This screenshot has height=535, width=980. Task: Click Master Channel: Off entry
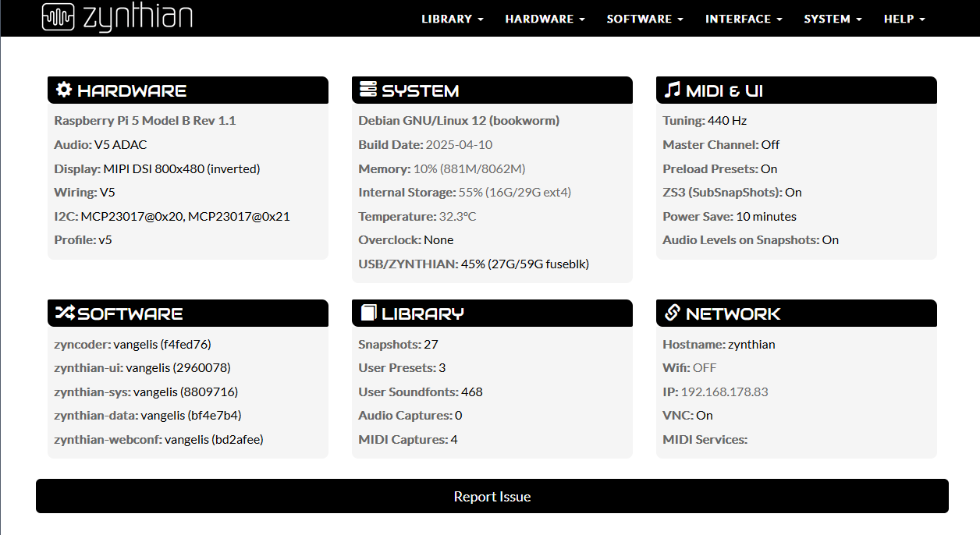[x=721, y=144]
